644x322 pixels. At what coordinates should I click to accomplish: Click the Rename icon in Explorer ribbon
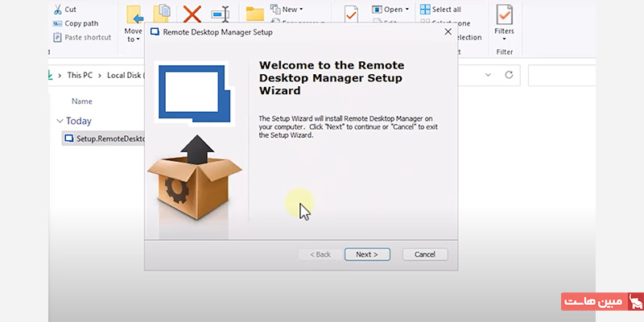pos(221,14)
